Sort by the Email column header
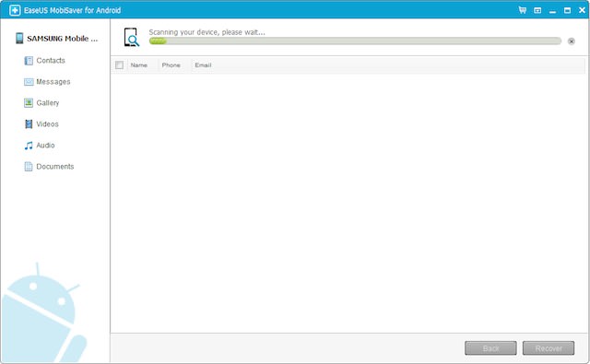 pyautogui.click(x=203, y=65)
